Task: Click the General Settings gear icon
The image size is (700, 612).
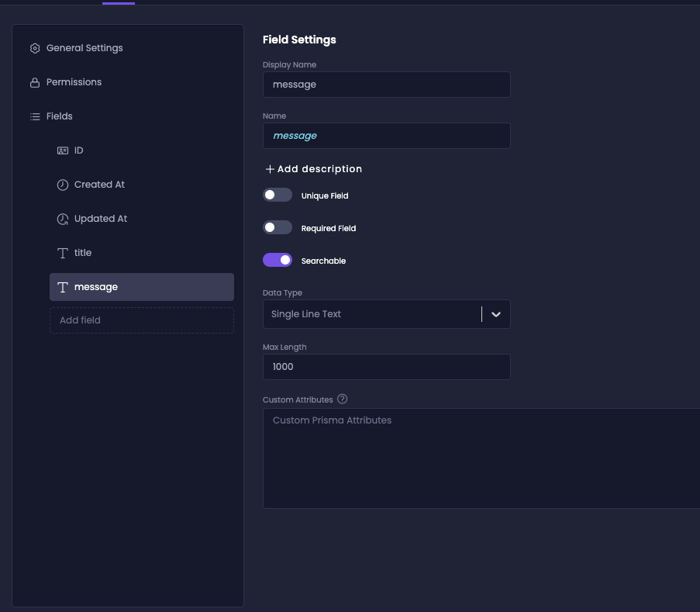Action: 35,48
